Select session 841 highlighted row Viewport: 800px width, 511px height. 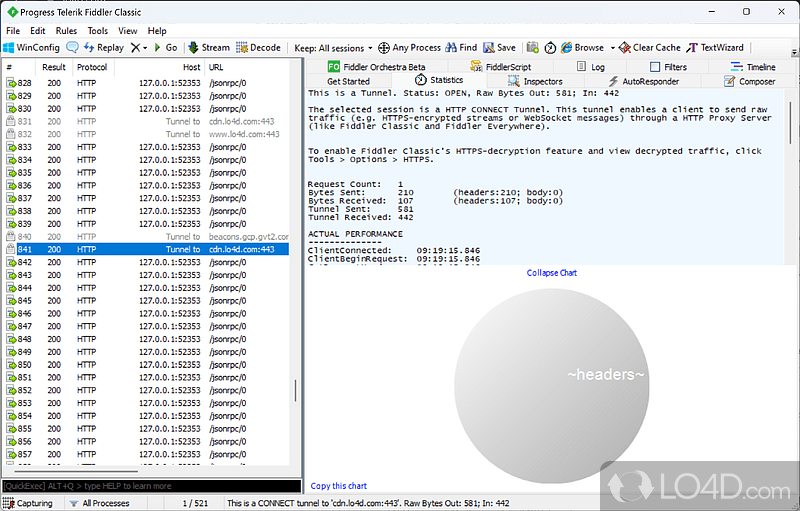(146, 249)
